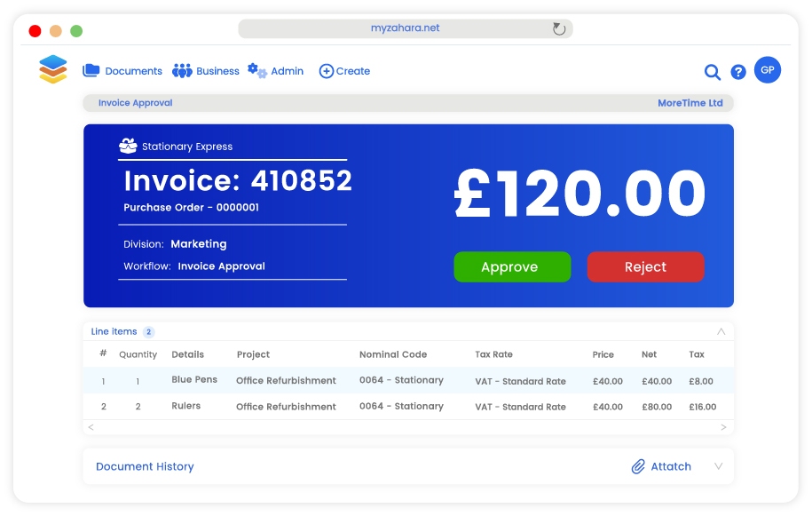Approve the invoice
Image resolution: width=812 pixels, height=516 pixels.
coord(512,266)
